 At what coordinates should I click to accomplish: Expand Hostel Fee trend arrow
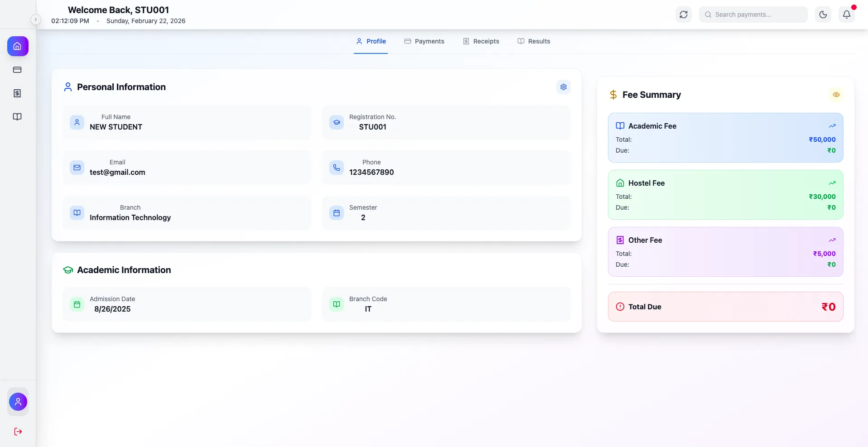(x=832, y=183)
